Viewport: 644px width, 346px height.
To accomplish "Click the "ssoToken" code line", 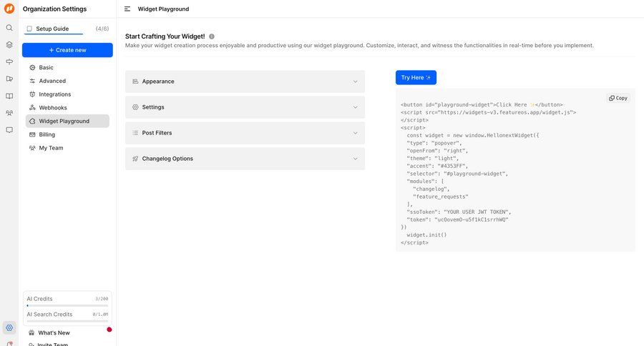I will pyautogui.click(x=459, y=212).
